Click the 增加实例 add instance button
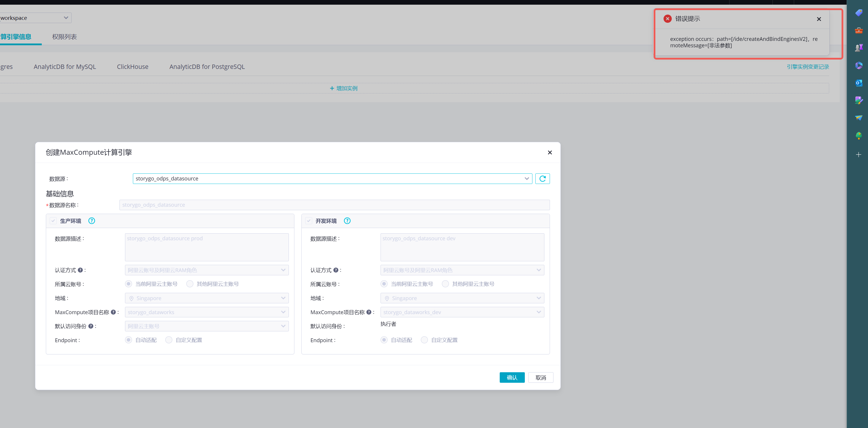 [344, 88]
